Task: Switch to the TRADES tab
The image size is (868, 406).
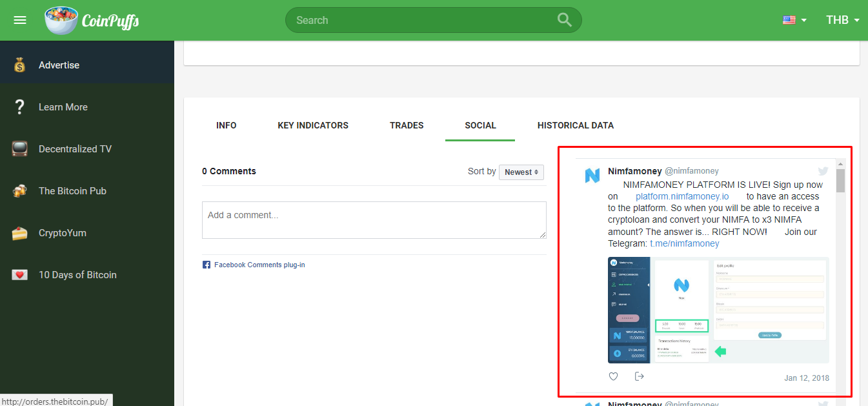Action: tap(407, 125)
